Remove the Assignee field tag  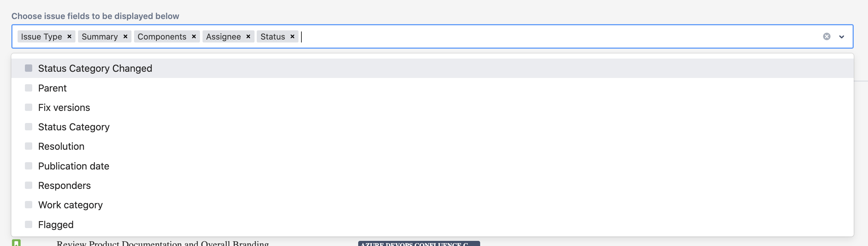pos(248,37)
